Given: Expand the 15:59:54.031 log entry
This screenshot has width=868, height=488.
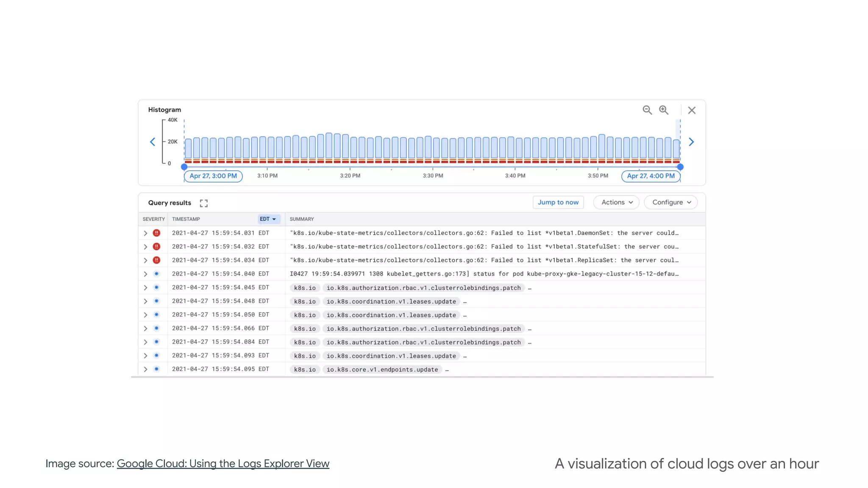Looking at the screenshot, I should click(x=145, y=233).
